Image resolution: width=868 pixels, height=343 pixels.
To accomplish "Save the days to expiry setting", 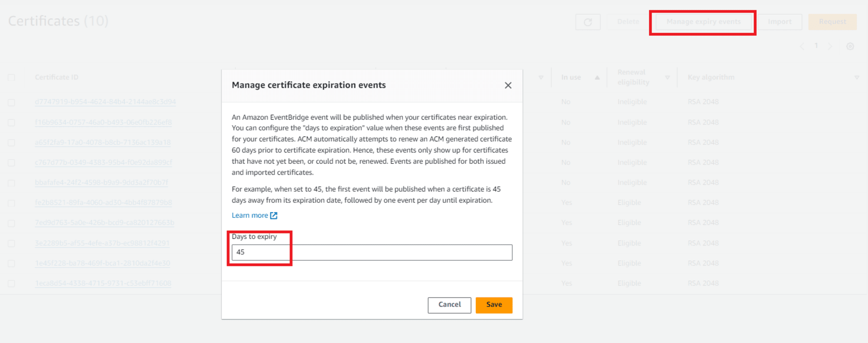I will pyautogui.click(x=494, y=305).
